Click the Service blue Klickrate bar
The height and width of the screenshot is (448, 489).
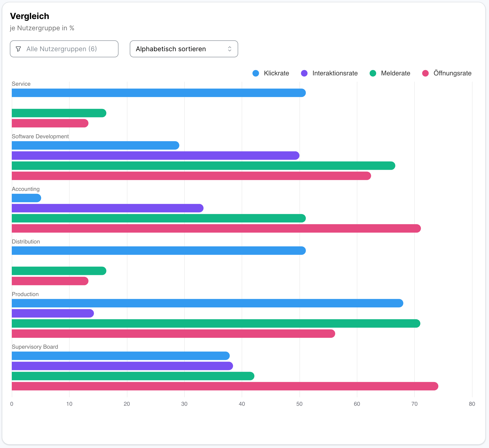[x=158, y=93]
